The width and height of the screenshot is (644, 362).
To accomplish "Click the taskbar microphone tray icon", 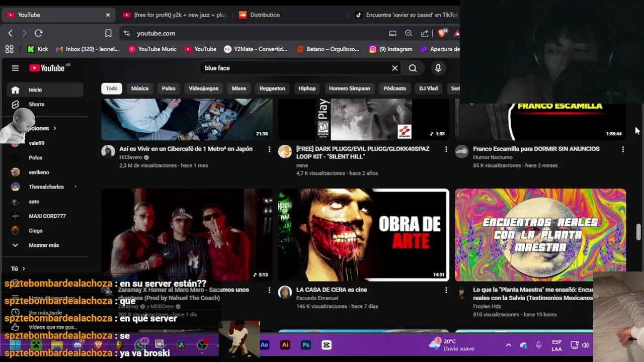I will [539, 345].
